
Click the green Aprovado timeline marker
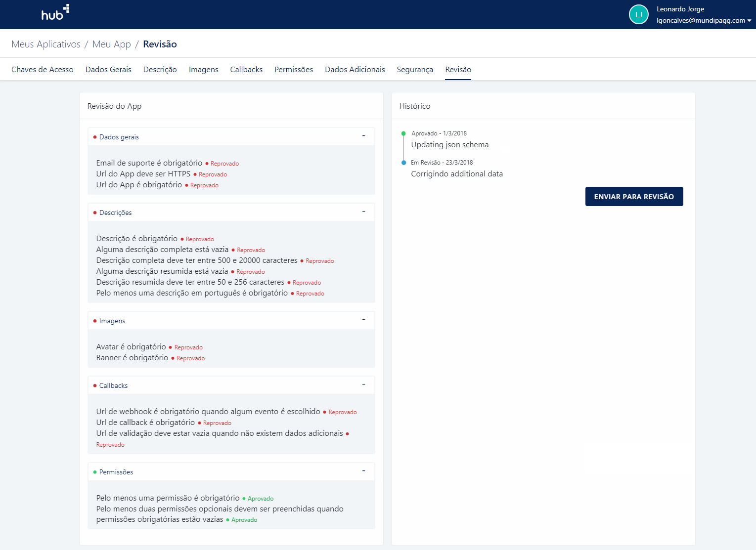[403, 133]
